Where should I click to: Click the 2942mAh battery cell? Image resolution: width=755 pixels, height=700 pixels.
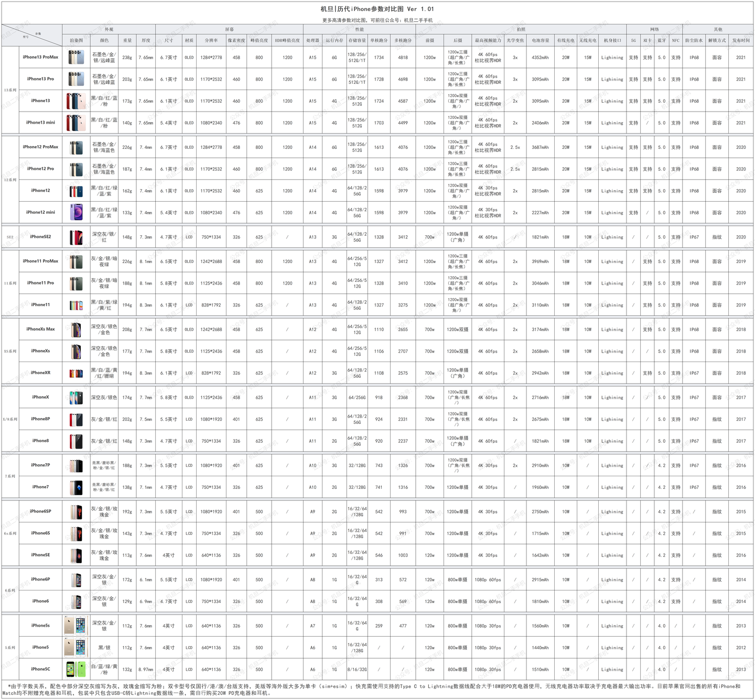(540, 373)
